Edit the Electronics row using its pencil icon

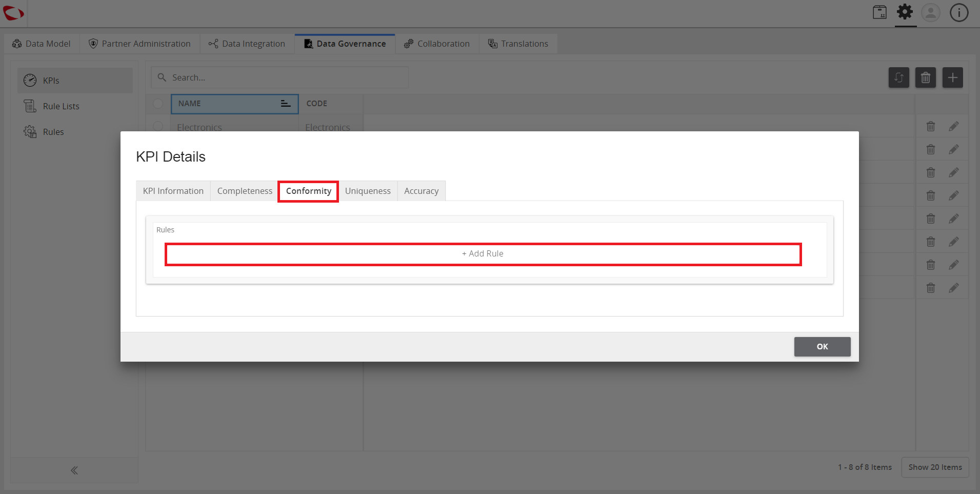pos(954,126)
